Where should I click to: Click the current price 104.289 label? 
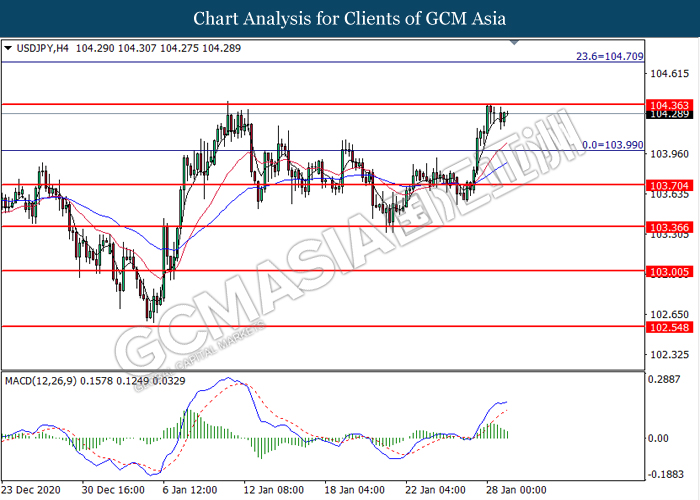669,114
